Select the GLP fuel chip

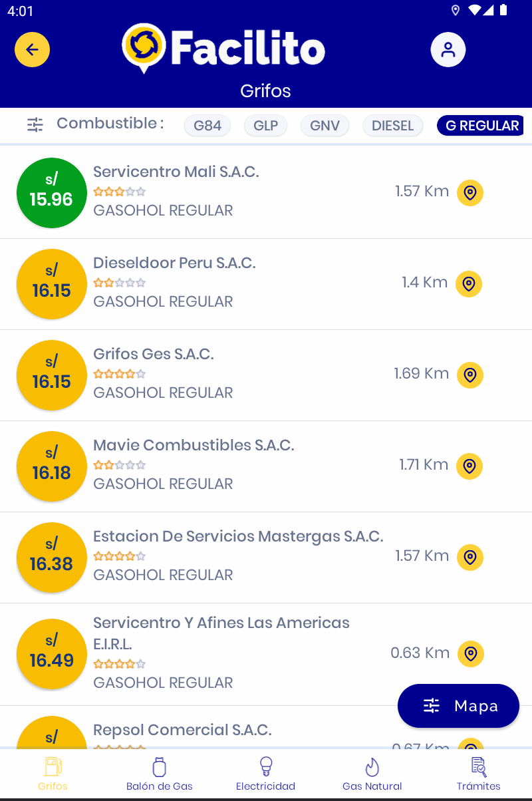266,126
